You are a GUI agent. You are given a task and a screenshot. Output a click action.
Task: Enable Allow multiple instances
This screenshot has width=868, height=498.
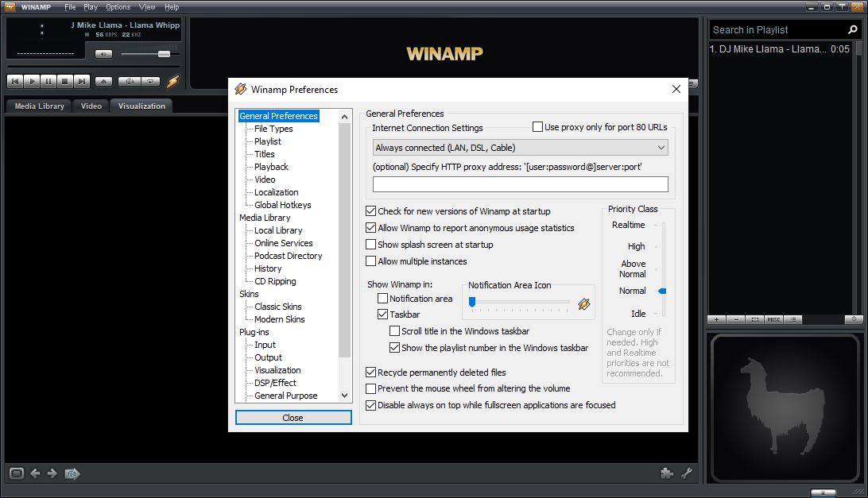pyautogui.click(x=417, y=261)
